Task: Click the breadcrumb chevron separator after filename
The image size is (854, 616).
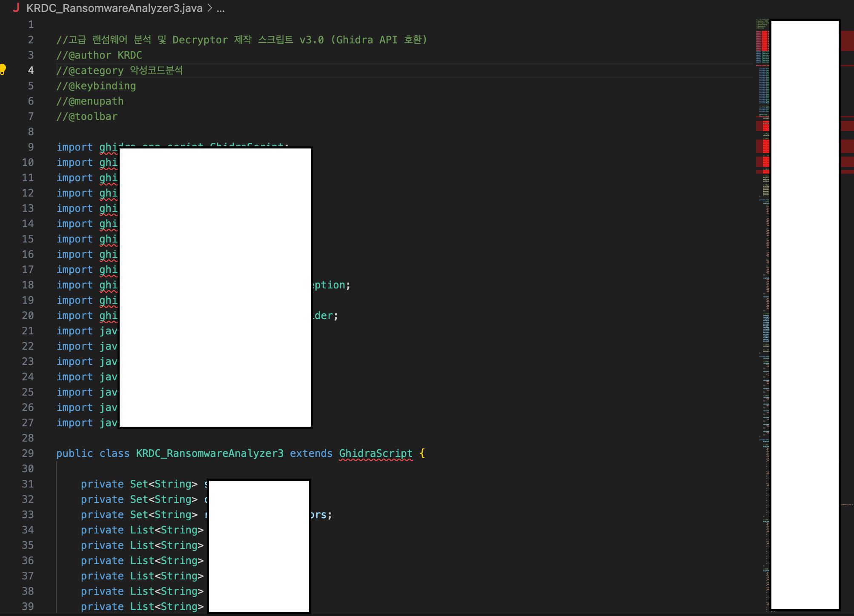Action: tap(209, 8)
